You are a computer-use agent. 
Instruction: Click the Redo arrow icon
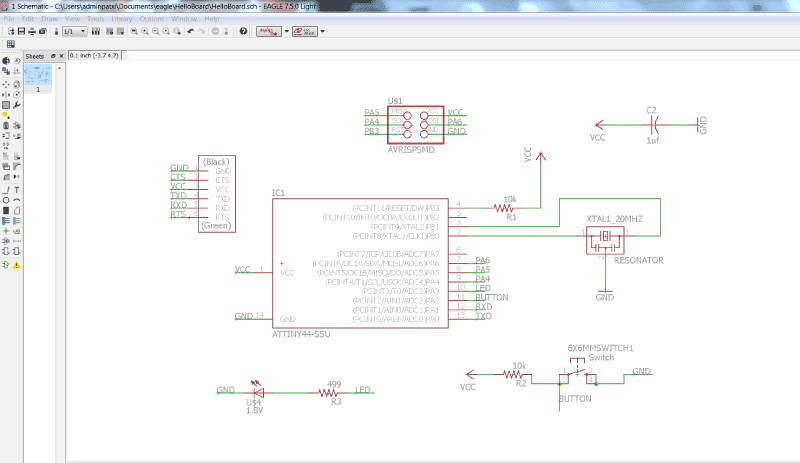pos(202,31)
